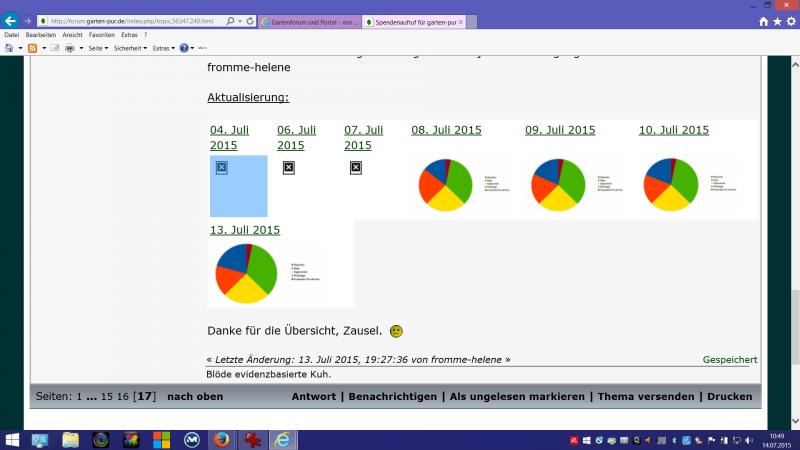
Task: Click the Windows Start button
Action: click(14, 440)
